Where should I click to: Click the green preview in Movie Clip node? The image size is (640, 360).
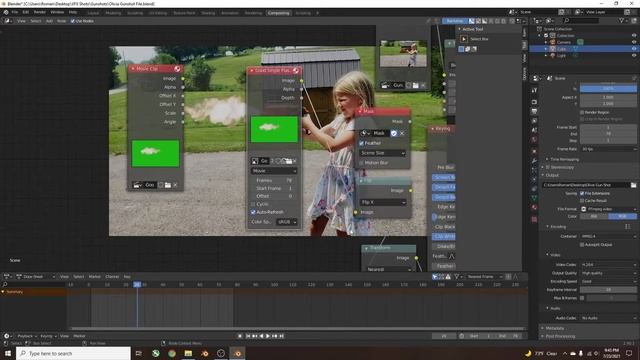[x=155, y=153]
